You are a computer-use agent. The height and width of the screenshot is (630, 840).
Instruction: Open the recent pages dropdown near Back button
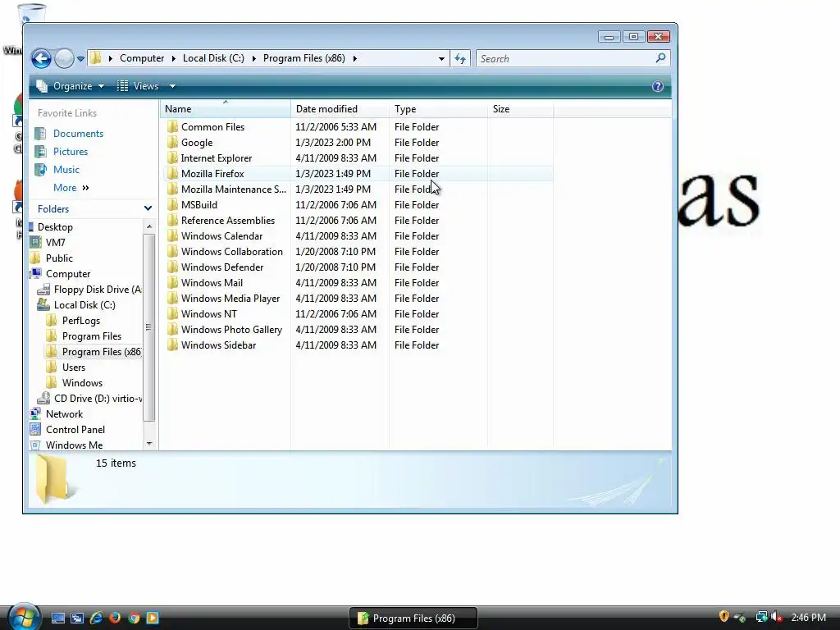coord(80,59)
